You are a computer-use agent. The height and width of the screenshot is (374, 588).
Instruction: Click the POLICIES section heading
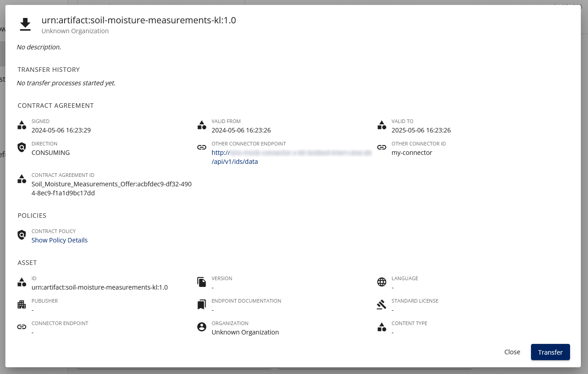(32, 216)
